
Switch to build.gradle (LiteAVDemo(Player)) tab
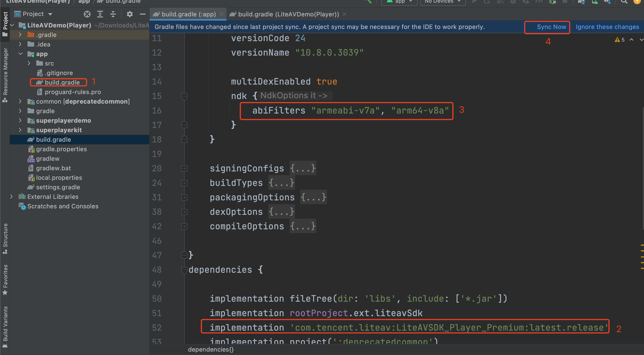[x=288, y=14]
